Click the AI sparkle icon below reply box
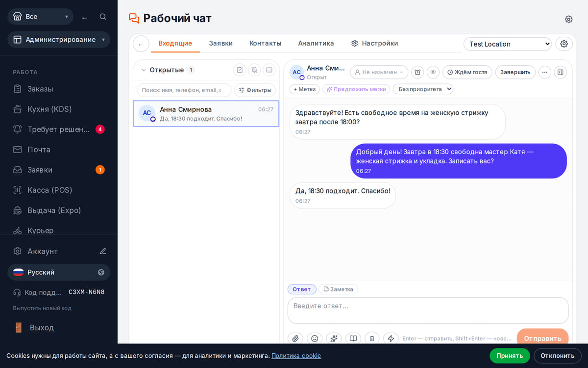The image size is (588, 368). [334, 338]
